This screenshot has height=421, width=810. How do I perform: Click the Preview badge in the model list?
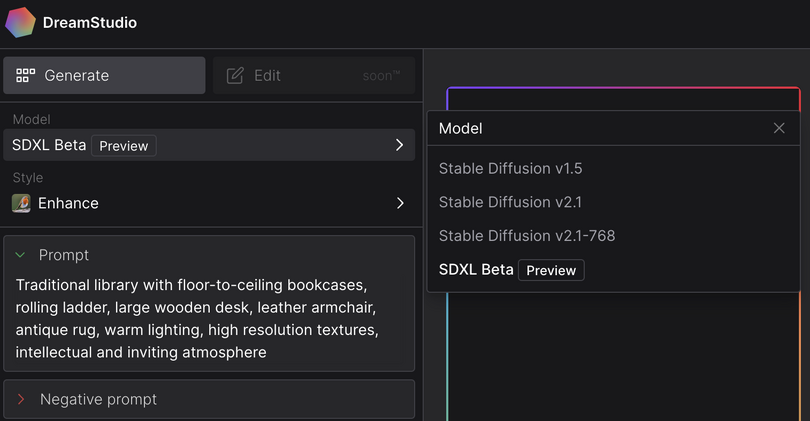coord(551,270)
